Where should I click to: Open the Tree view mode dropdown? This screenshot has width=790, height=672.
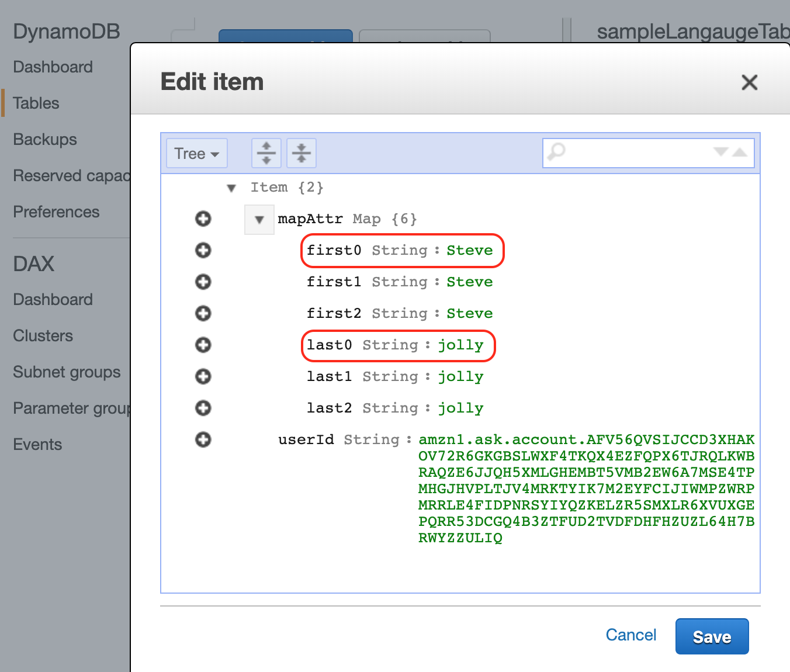(x=197, y=153)
